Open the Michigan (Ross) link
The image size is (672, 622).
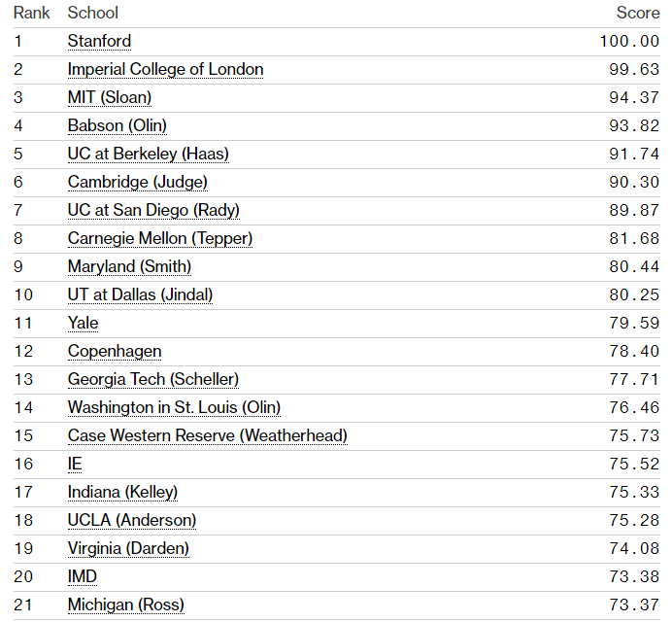(x=125, y=605)
